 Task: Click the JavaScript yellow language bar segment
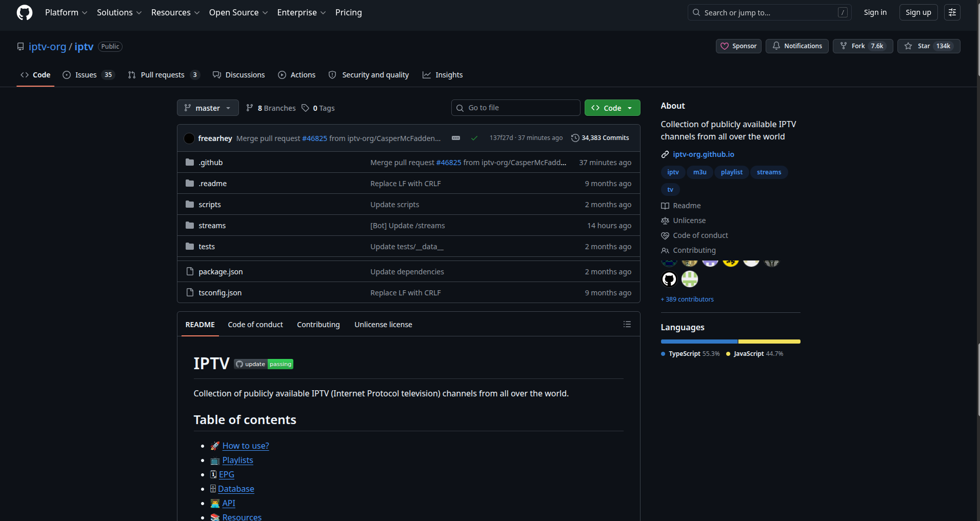(x=769, y=342)
